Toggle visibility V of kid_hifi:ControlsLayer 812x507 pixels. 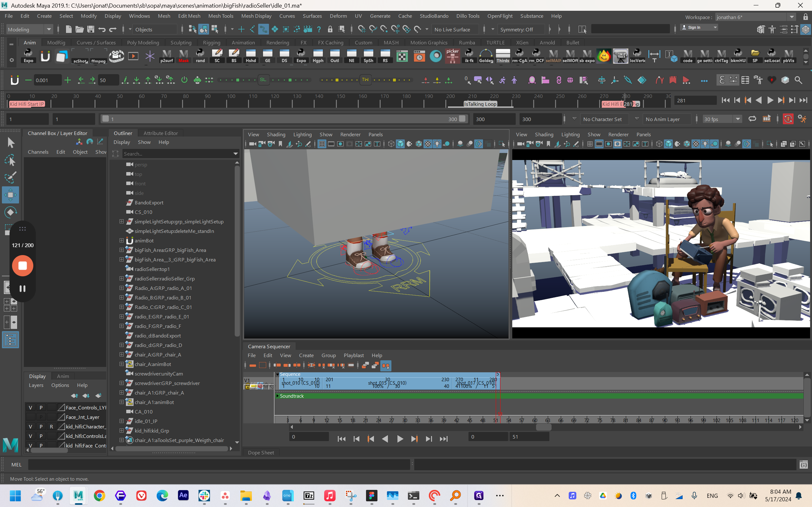pyautogui.click(x=30, y=436)
